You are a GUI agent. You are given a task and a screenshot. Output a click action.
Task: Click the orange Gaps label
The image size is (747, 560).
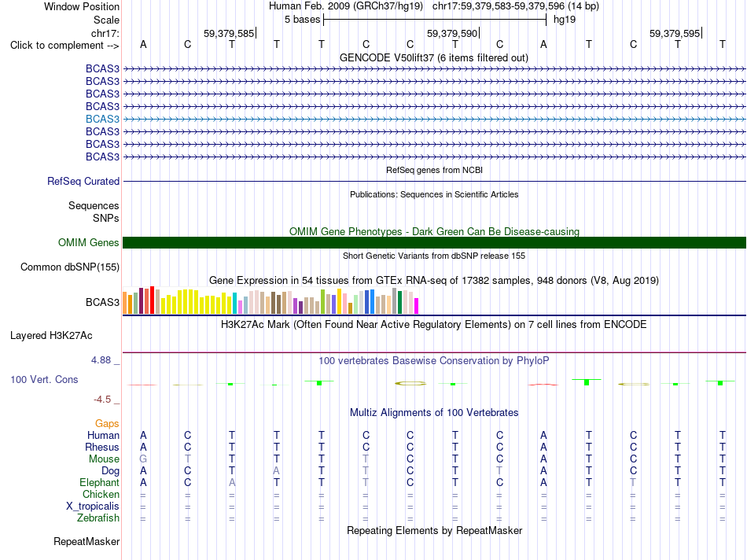107,424
